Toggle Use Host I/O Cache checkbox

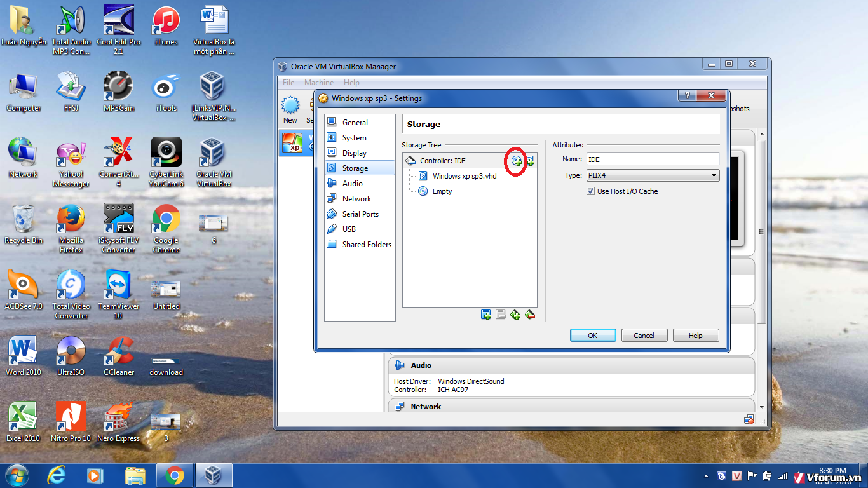[x=591, y=191]
